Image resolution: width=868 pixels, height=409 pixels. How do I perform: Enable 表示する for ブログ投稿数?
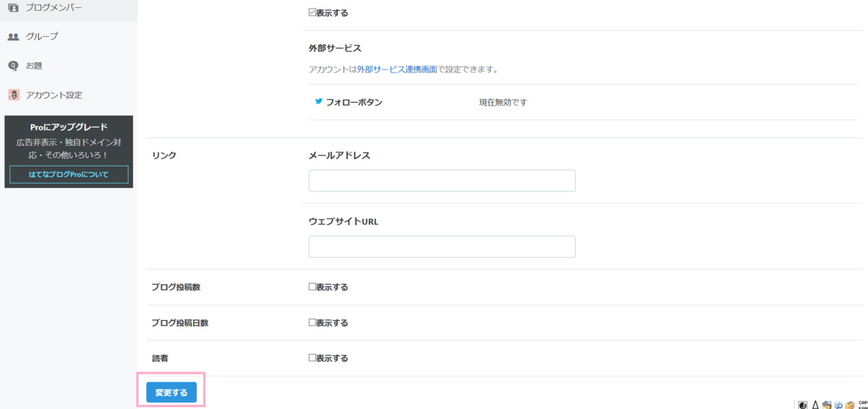click(312, 287)
